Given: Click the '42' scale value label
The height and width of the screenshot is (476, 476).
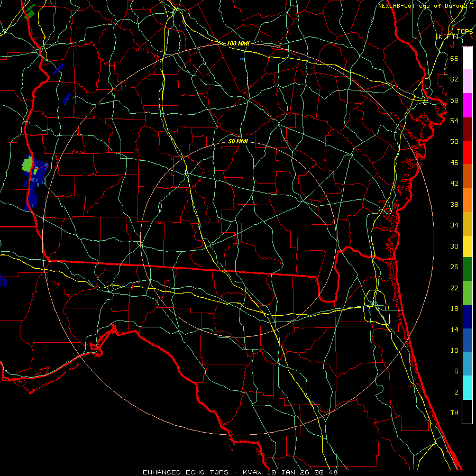Looking at the screenshot, I should [454, 184].
